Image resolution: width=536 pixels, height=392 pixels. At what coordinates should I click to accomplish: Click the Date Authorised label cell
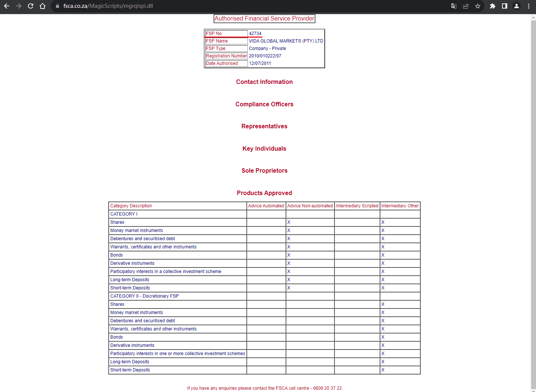[226, 63]
